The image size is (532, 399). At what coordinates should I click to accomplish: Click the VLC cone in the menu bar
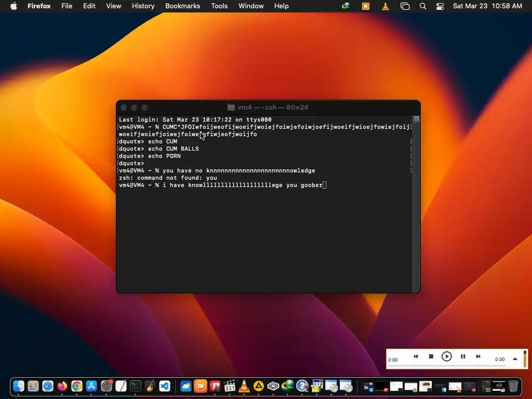click(x=385, y=6)
